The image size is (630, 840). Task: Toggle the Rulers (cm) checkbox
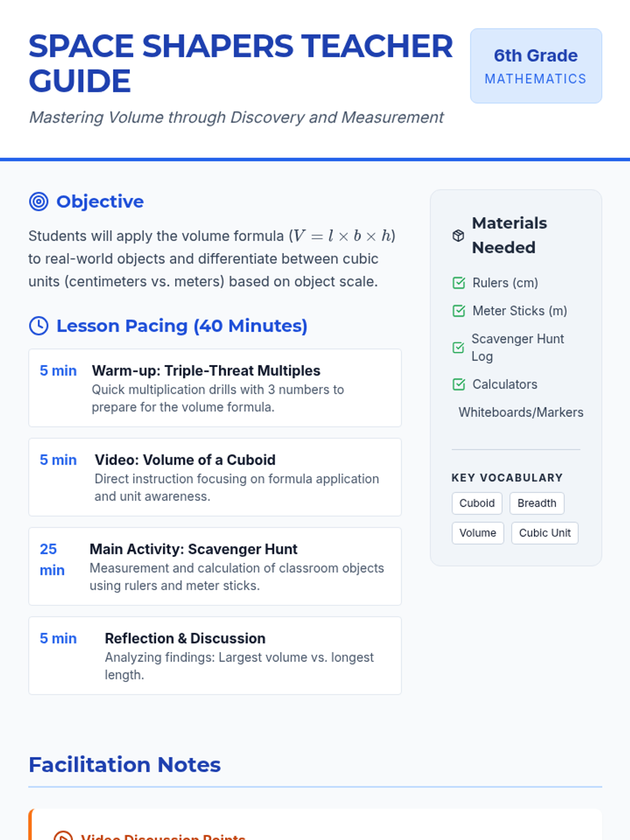click(x=459, y=283)
